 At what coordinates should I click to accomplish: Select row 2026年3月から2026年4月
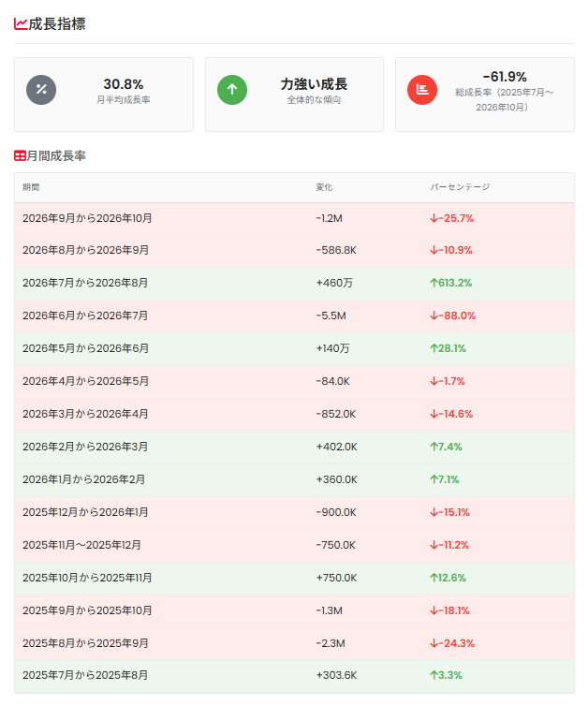294,415
